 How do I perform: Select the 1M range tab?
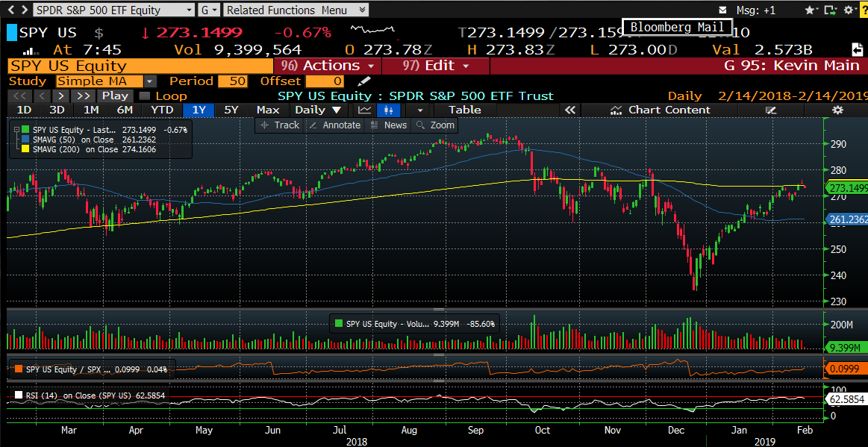pos(91,110)
